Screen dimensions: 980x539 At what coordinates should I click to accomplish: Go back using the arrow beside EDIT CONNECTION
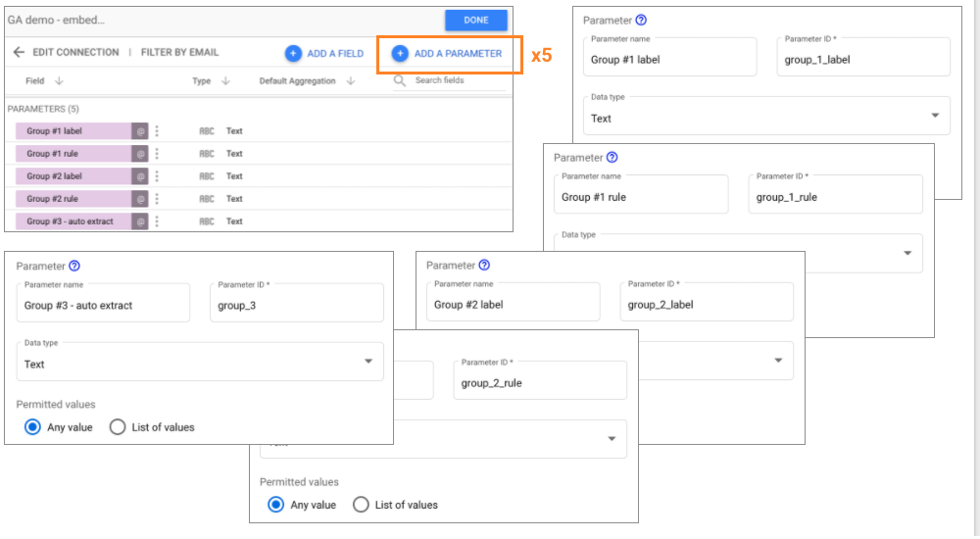coord(19,53)
